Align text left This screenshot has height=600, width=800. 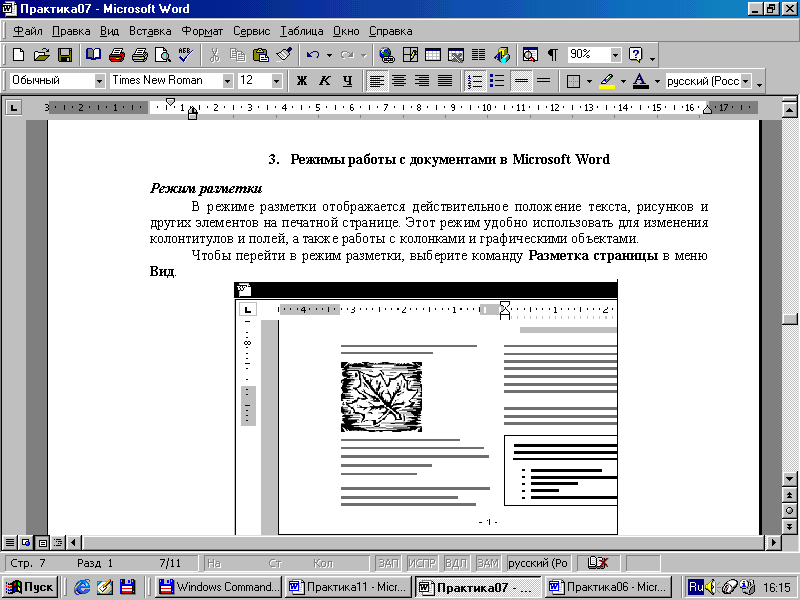[x=377, y=81]
